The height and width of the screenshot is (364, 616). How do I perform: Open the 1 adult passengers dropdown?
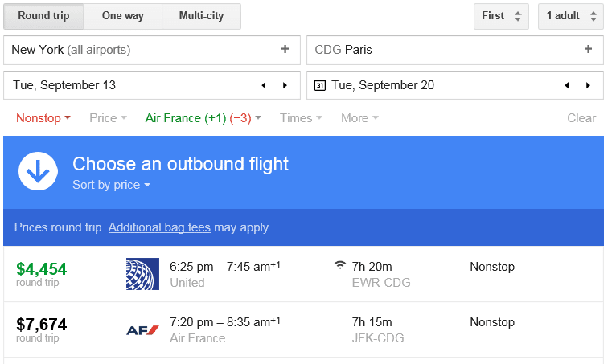point(570,16)
